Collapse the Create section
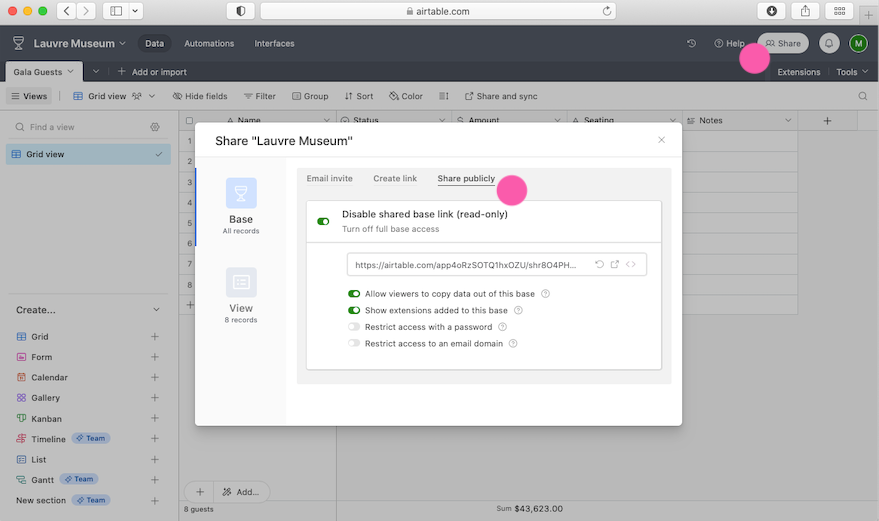Image resolution: width=879 pixels, height=521 pixels. tap(156, 310)
